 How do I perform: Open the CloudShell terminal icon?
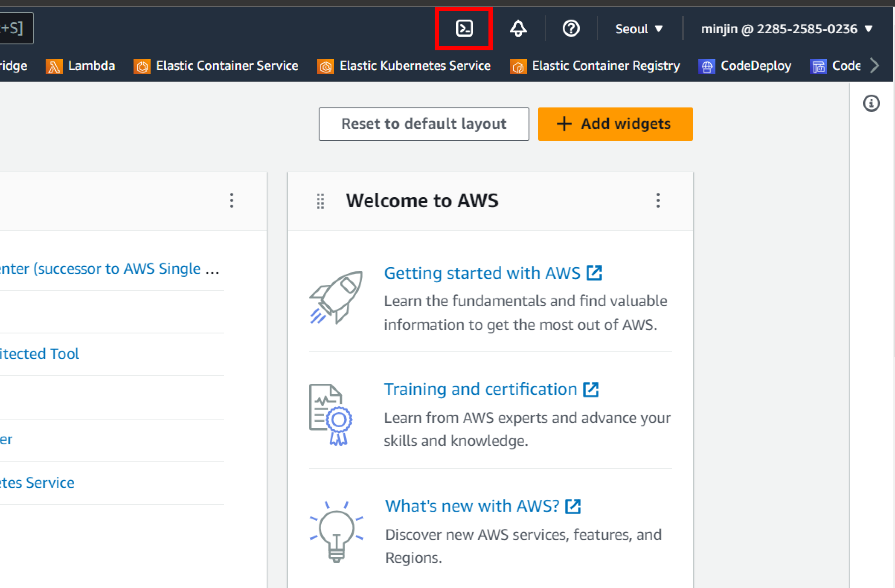coord(464,29)
